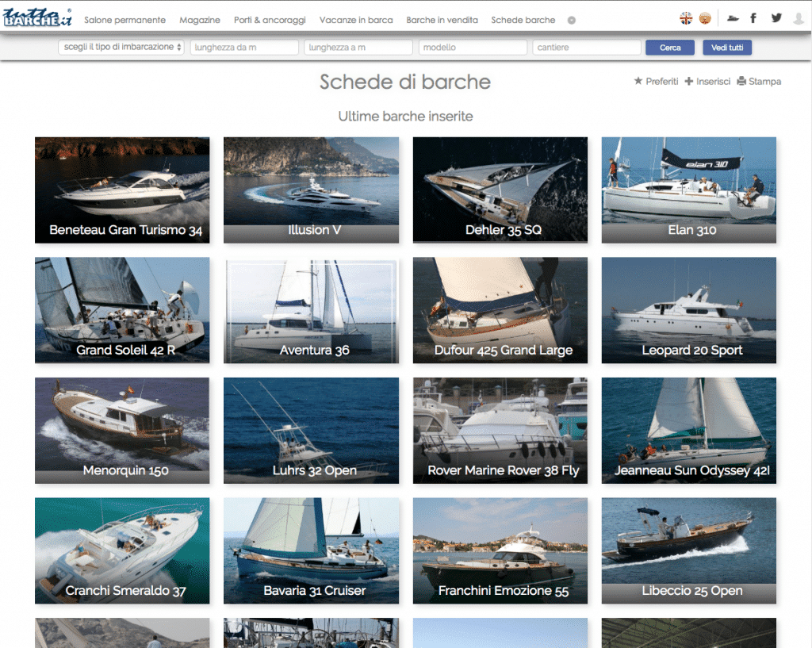
Task: Select the Menorquin 150 card
Action: (122, 431)
